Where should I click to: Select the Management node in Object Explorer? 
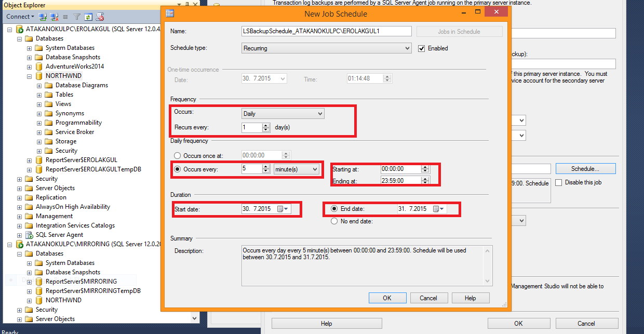point(54,216)
